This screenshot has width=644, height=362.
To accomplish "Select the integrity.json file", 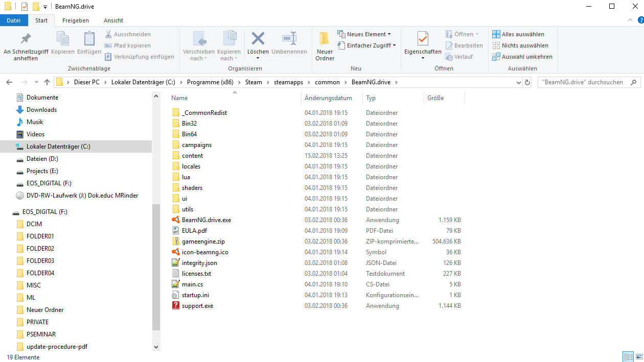I will [x=199, y=263].
